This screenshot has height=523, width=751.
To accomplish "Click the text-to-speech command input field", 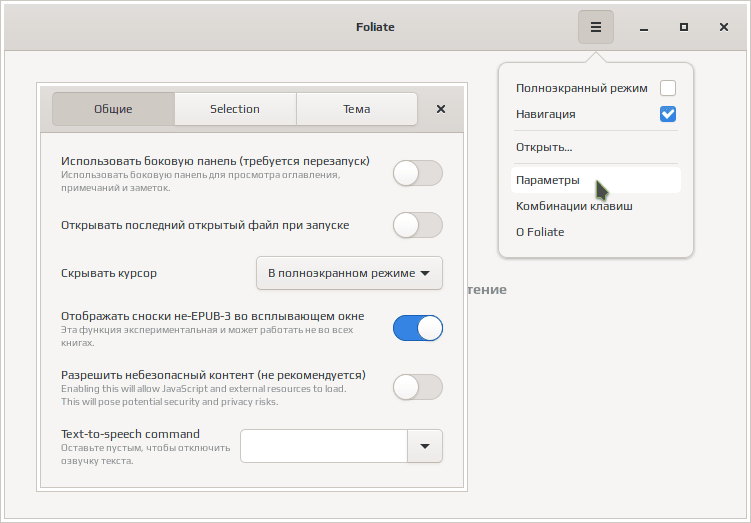I will (x=324, y=446).
